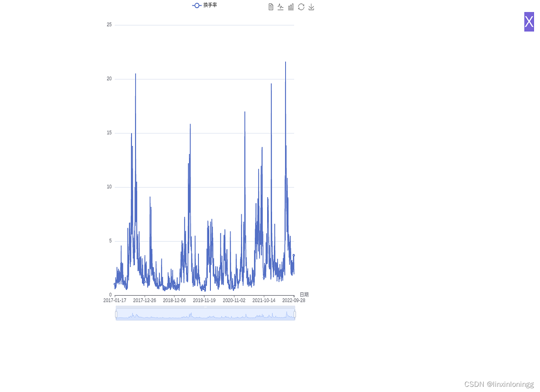Click the y-axis value 10
This screenshot has height=392, width=540.
[109, 187]
